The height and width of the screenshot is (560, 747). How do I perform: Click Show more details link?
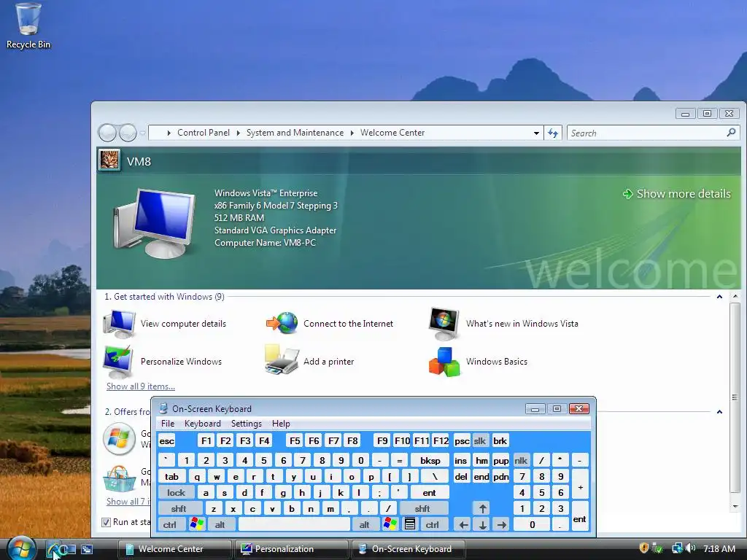coord(676,193)
